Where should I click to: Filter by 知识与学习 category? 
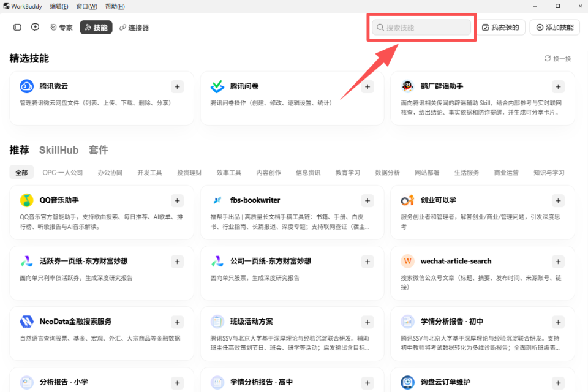549,173
